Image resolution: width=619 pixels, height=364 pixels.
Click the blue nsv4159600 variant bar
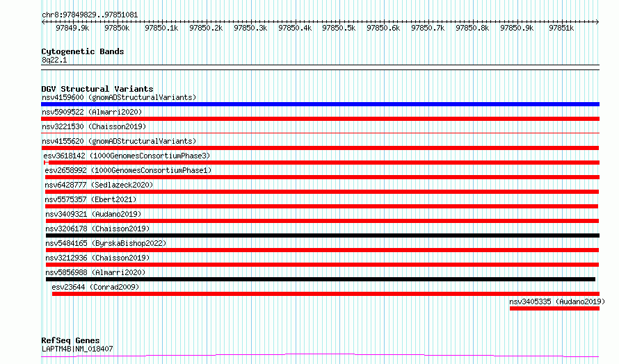[x=320, y=104]
